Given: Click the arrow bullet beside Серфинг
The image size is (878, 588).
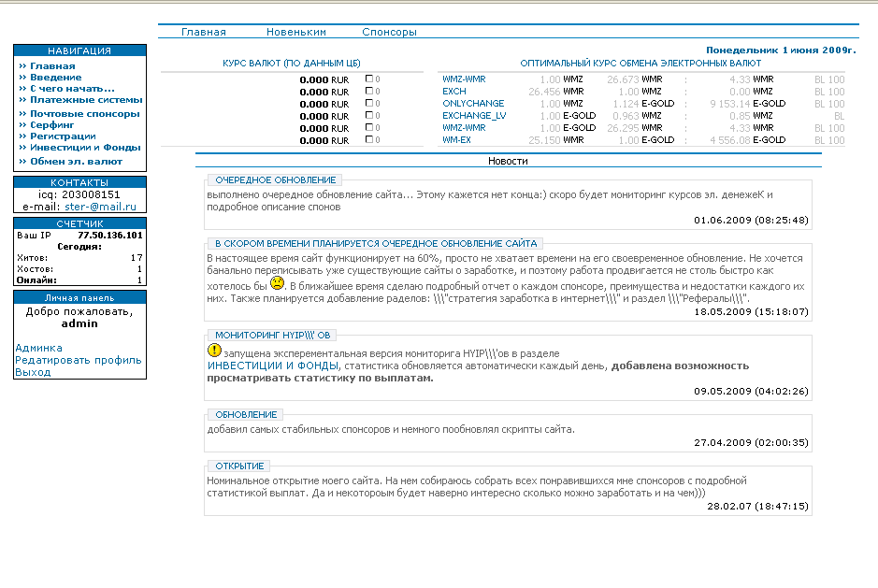Looking at the screenshot, I should [x=22, y=124].
